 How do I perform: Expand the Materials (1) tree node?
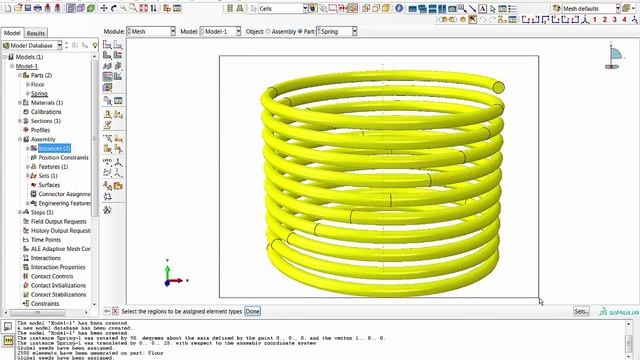(20, 102)
